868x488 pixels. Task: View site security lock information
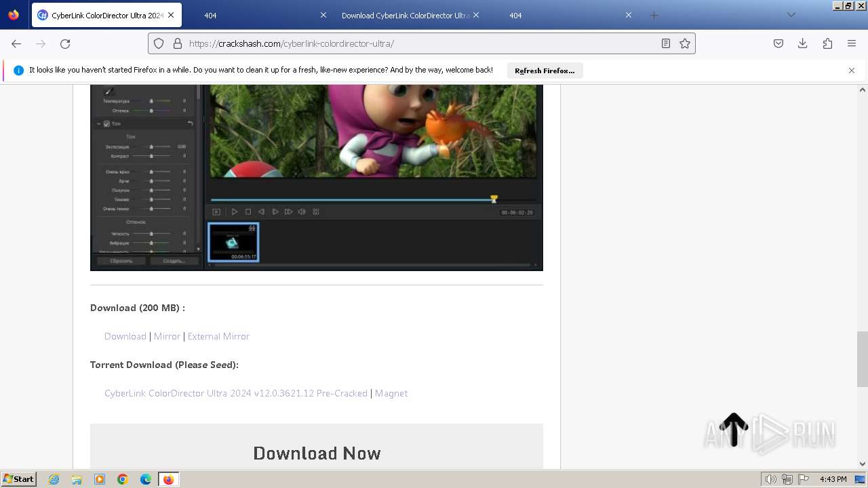178,43
